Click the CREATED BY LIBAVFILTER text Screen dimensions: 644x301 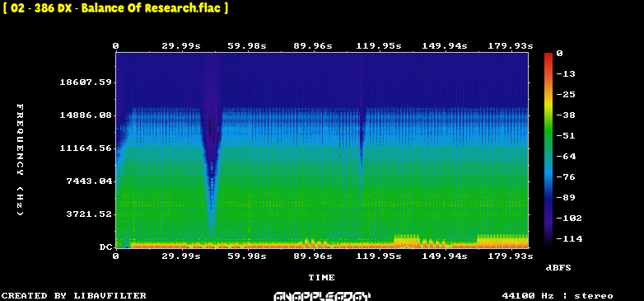[x=74, y=296]
